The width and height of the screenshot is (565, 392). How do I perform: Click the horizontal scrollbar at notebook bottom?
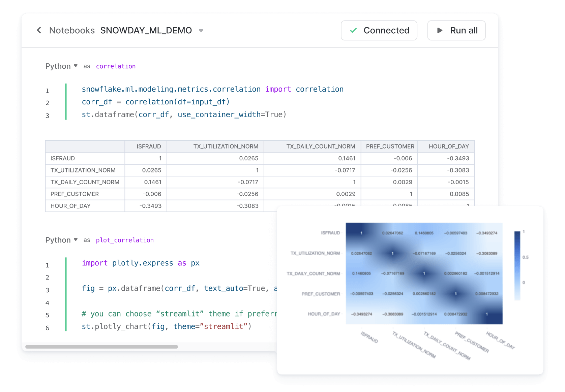101,347
